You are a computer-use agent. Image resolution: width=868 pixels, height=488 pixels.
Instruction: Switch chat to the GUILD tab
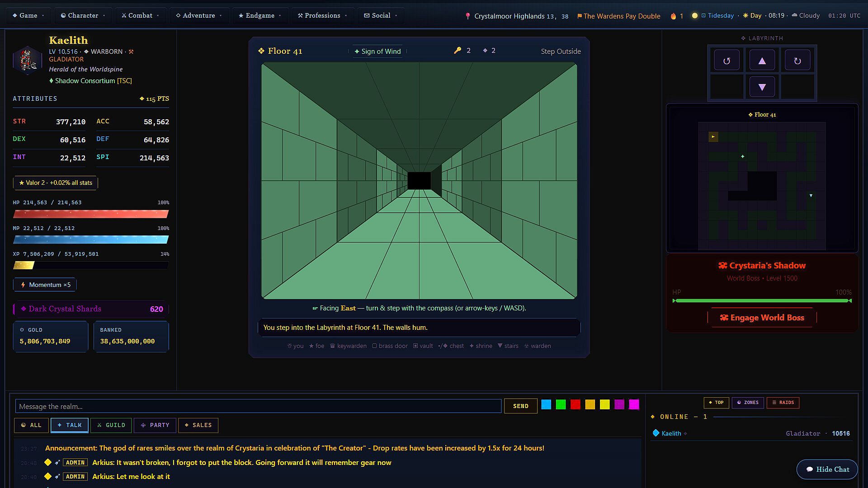click(x=111, y=425)
